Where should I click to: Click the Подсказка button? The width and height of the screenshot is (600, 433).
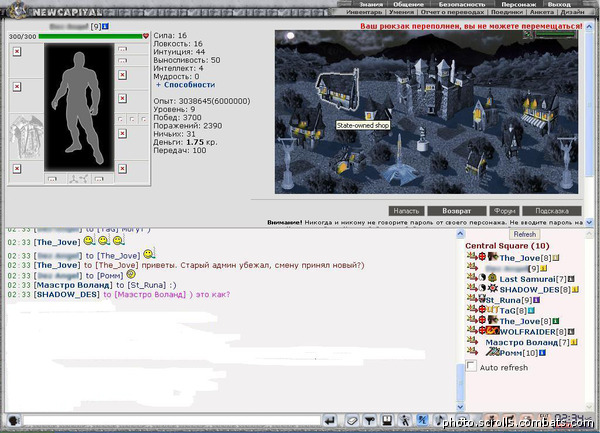click(552, 211)
